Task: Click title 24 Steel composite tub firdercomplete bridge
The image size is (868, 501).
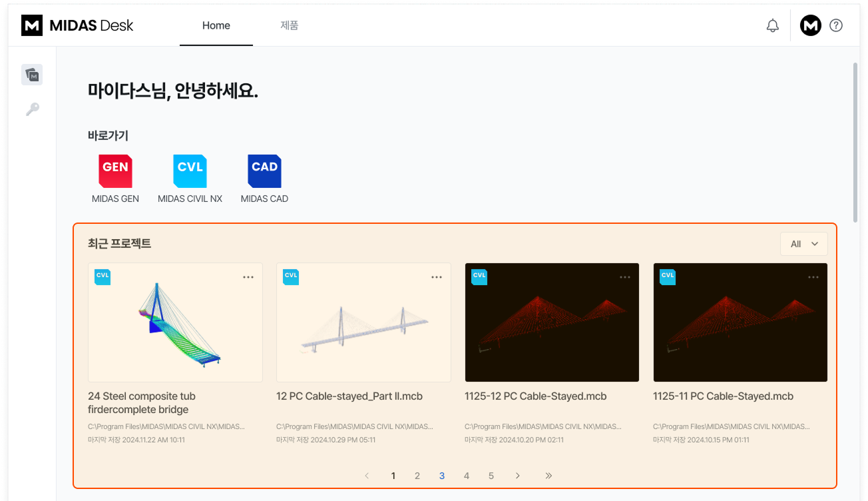Action: click(x=142, y=402)
